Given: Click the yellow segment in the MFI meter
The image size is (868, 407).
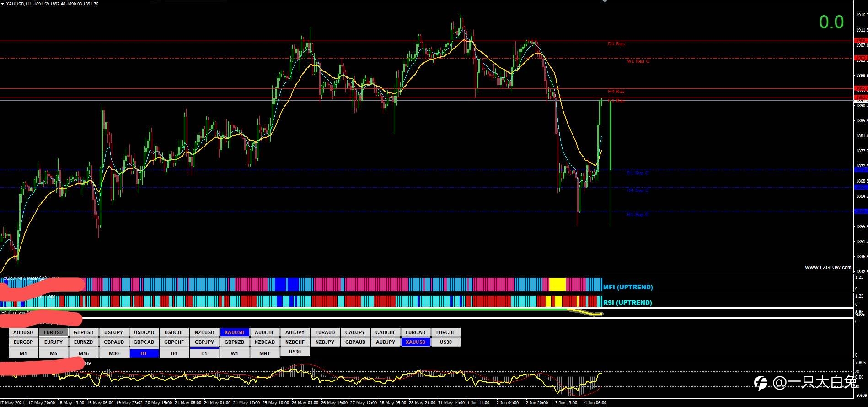Looking at the screenshot, I should (557, 284).
